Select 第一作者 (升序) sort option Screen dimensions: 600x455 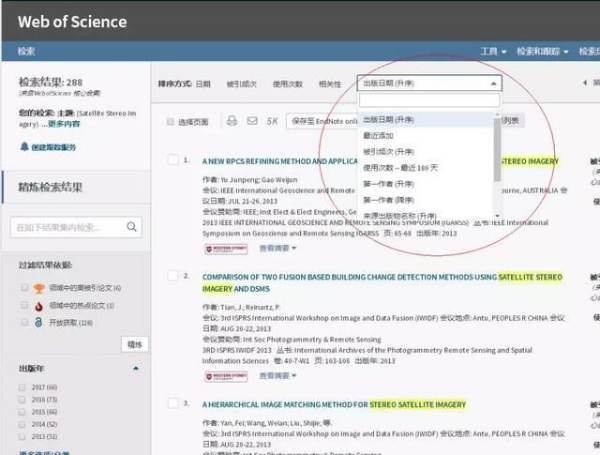(426, 184)
